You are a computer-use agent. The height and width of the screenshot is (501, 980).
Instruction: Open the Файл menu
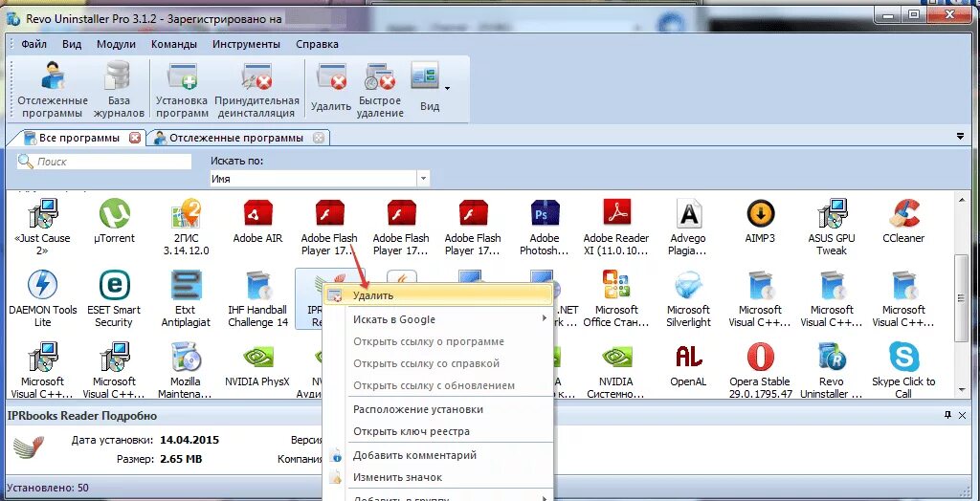click(x=33, y=44)
